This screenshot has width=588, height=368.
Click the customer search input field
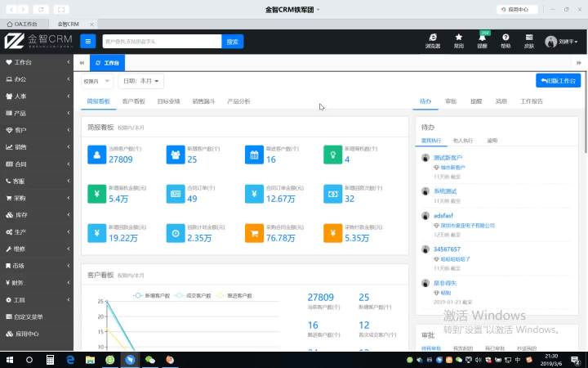tap(162, 42)
